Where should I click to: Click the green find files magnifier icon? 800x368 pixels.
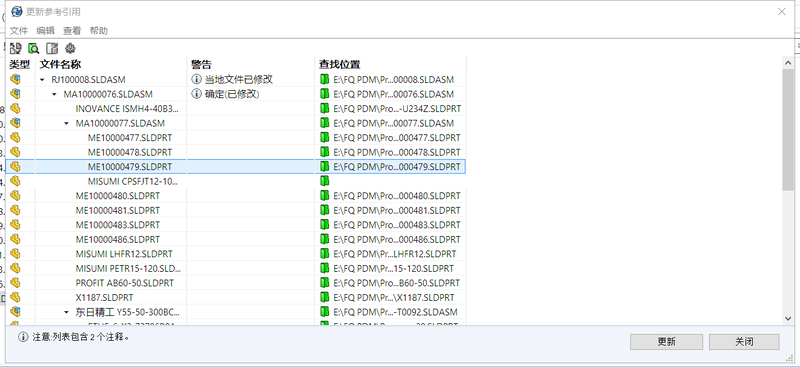click(34, 48)
